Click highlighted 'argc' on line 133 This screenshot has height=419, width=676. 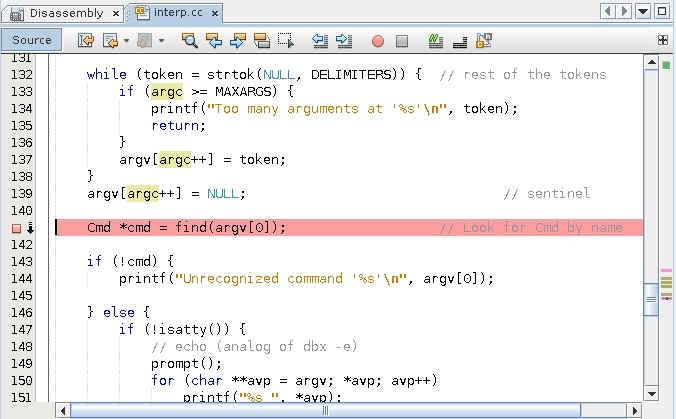[167, 91]
